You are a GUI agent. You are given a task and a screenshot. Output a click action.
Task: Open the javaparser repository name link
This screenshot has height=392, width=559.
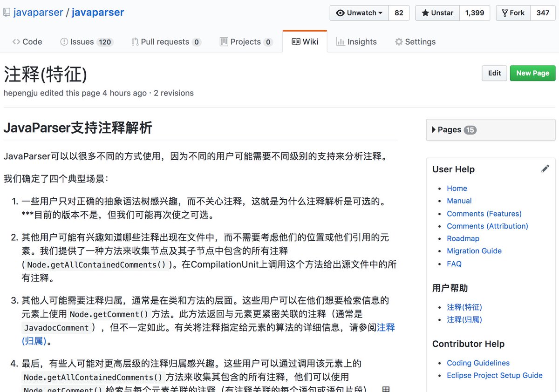pos(99,13)
